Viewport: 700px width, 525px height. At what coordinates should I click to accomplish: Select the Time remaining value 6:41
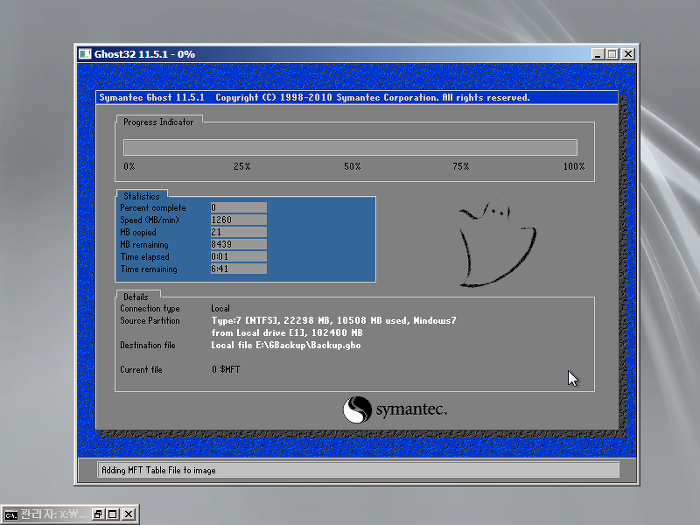238,269
